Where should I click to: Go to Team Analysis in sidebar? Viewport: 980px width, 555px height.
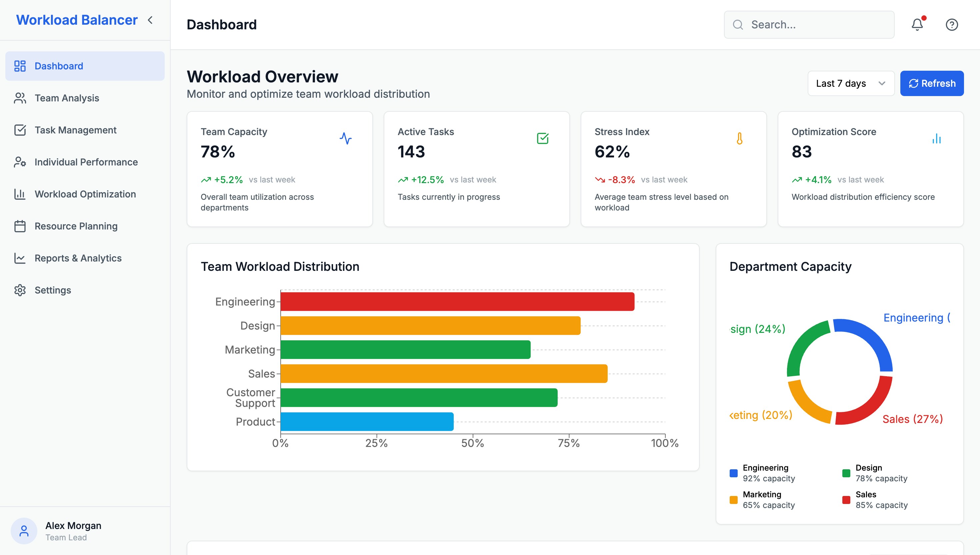(67, 98)
